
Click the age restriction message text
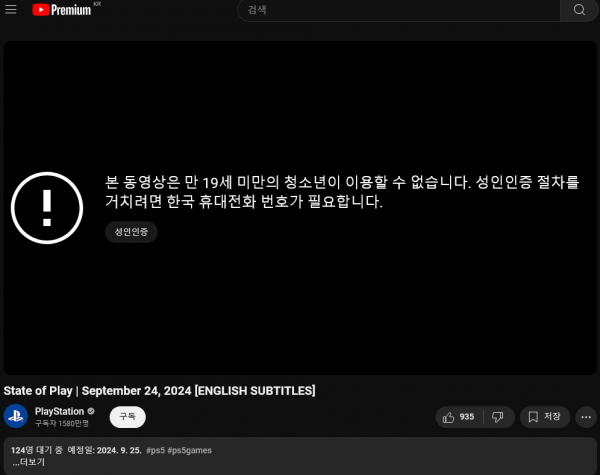coord(342,192)
